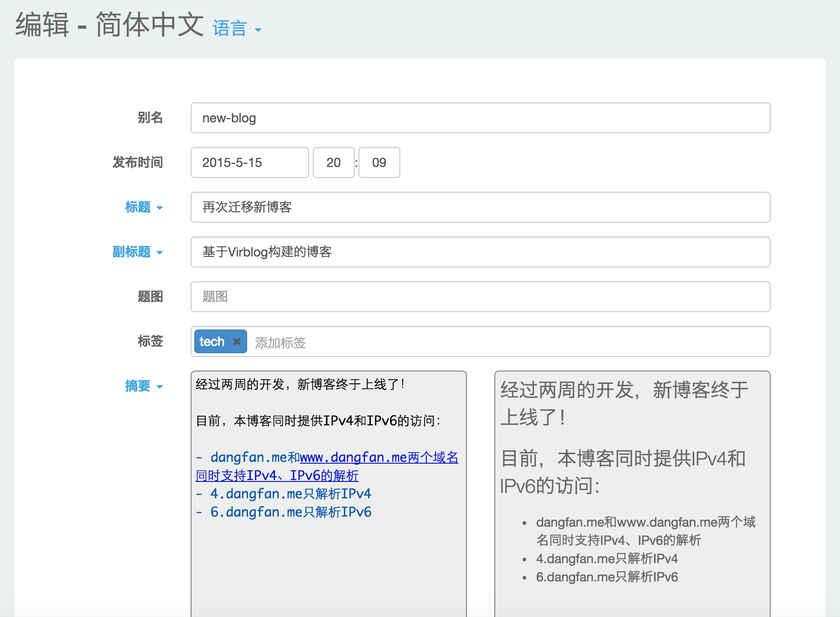This screenshot has height=617, width=840.
Task: Click the line 目前，本博客同时提供IPv4和IPv6的访问 in editor
Action: pyautogui.click(x=318, y=421)
